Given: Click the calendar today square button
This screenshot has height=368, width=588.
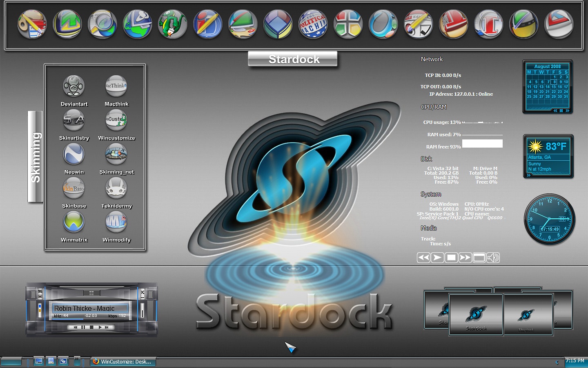Looking at the screenshot, I should tap(561, 111).
